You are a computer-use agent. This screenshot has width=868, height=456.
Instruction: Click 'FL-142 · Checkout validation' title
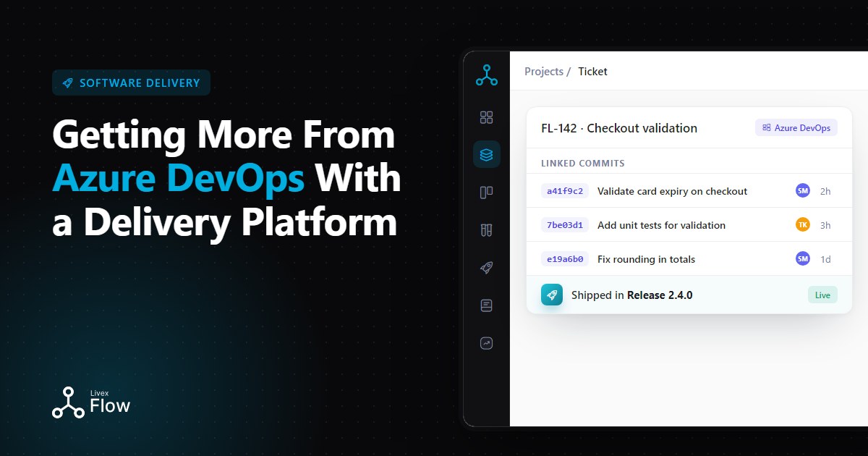(619, 128)
